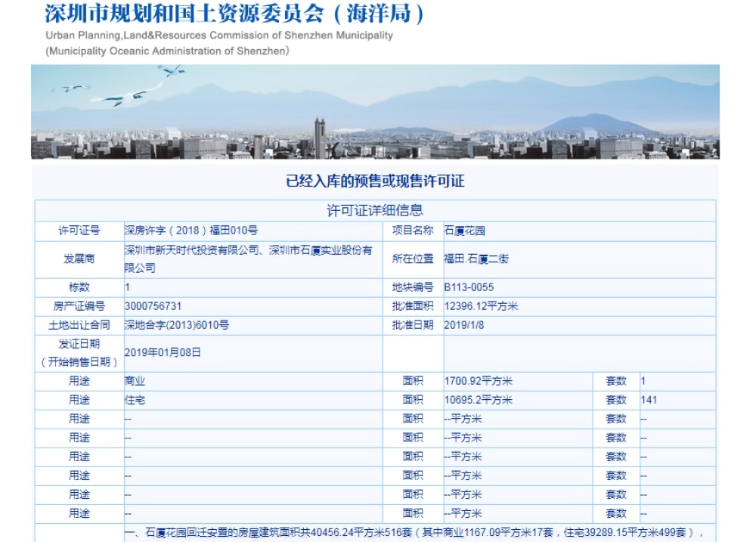Click the project name value '石厦花园'
Screen dimensions: 756x542
coord(464,231)
